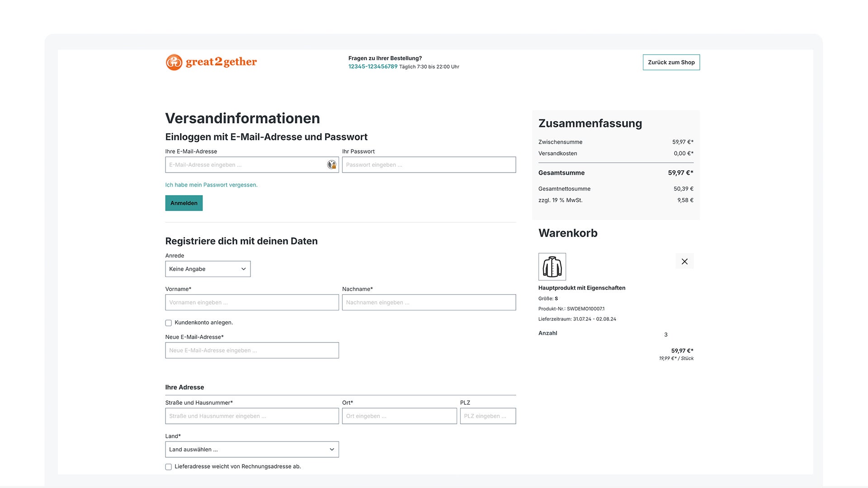Click the Fragen zu Ihrer Bestellung? text
Viewport: 868px width, 488px height.
tap(385, 58)
